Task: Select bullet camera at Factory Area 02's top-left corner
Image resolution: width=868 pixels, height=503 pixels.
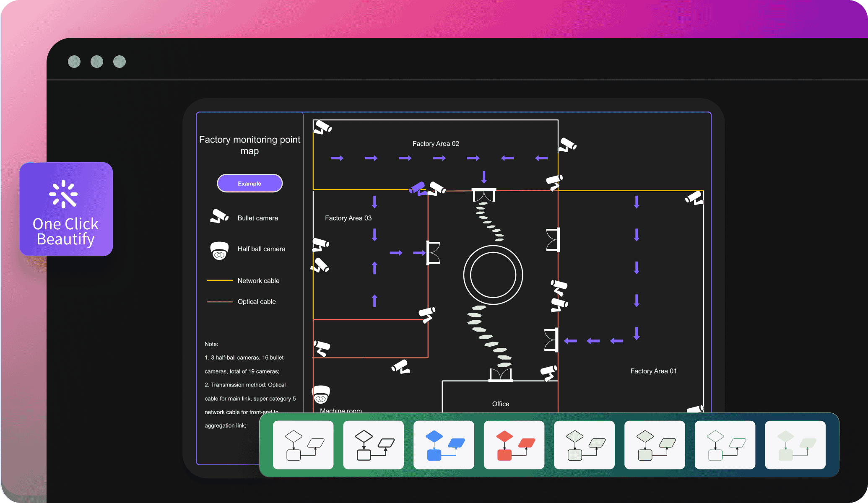Action: [x=323, y=127]
